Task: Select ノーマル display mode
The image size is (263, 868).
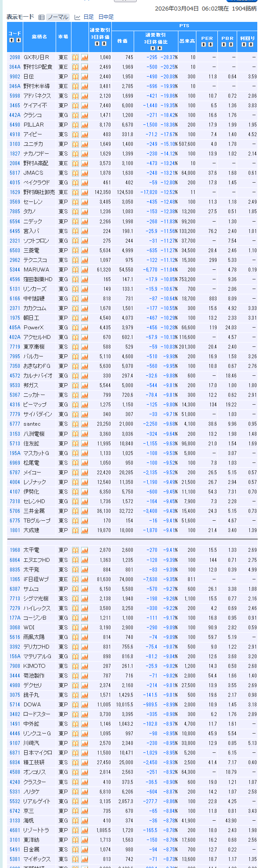Action: [58, 17]
